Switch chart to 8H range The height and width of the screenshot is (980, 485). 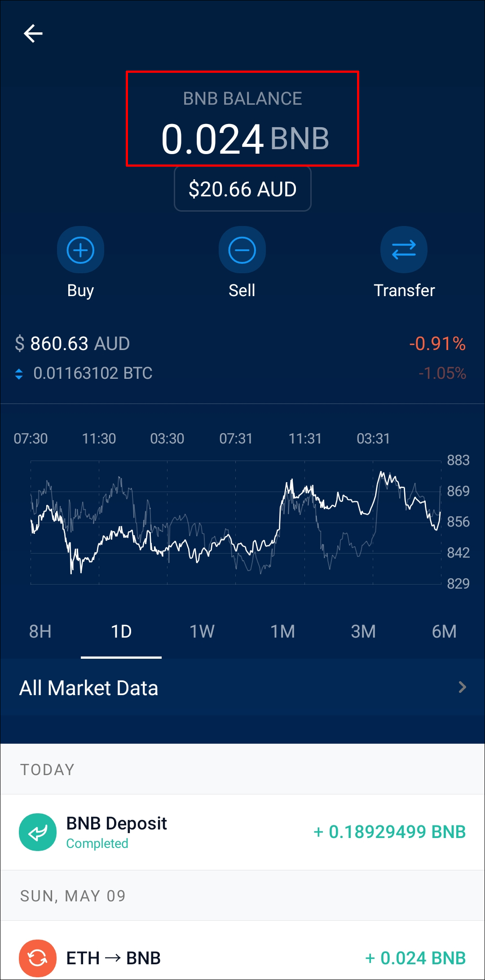[40, 632]
